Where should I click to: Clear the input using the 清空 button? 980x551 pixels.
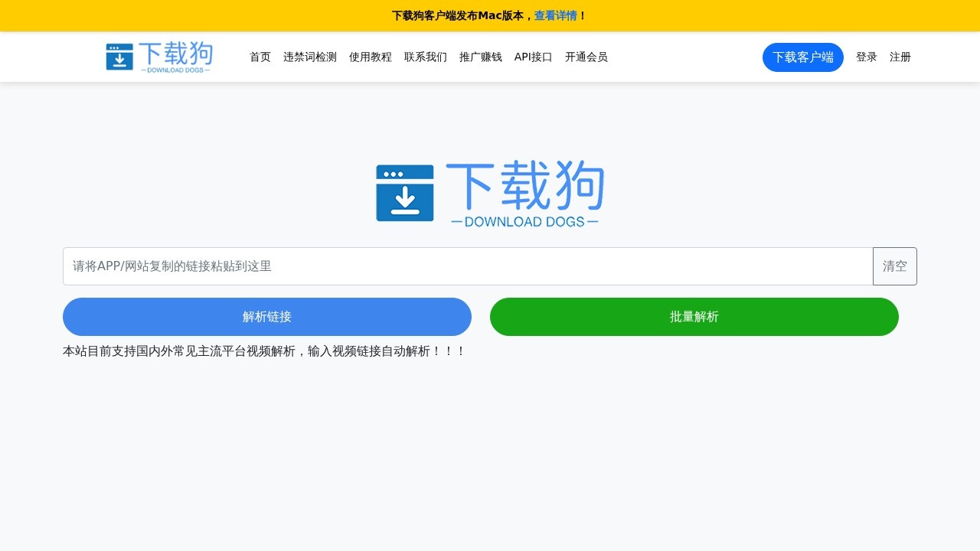(x=894, y=266)
